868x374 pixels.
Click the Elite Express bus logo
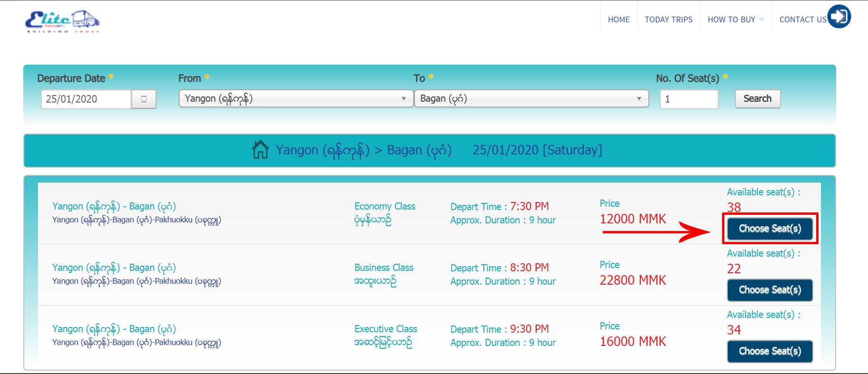(x=62, y=21)
